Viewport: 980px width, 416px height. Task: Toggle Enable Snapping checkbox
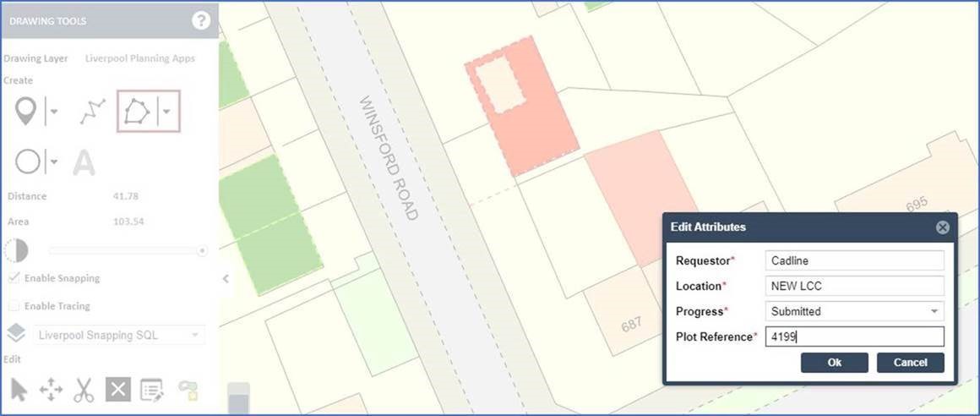[x=14, y=277]
